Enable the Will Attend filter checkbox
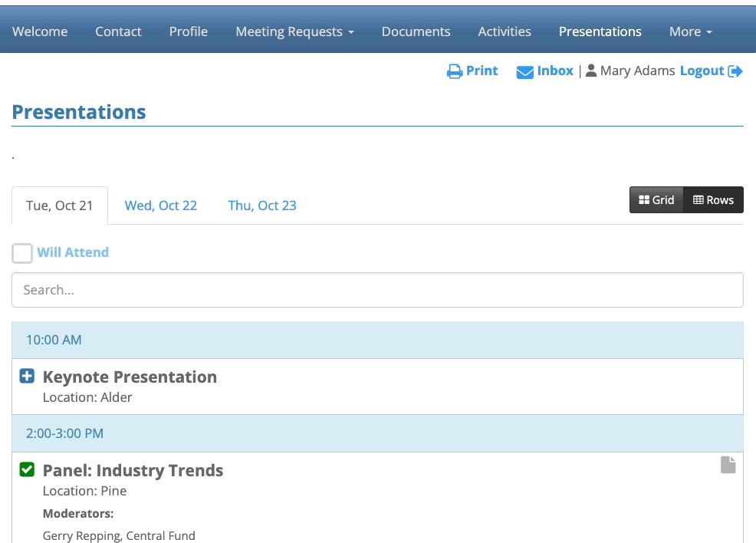The height and width of the screenshot is (543, 756). [22, 253]
